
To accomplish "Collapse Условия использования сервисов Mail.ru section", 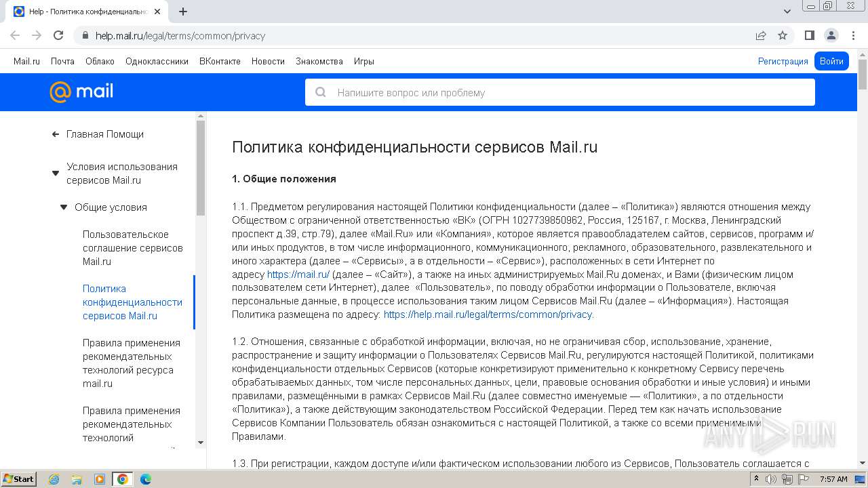I will (56, 174).
